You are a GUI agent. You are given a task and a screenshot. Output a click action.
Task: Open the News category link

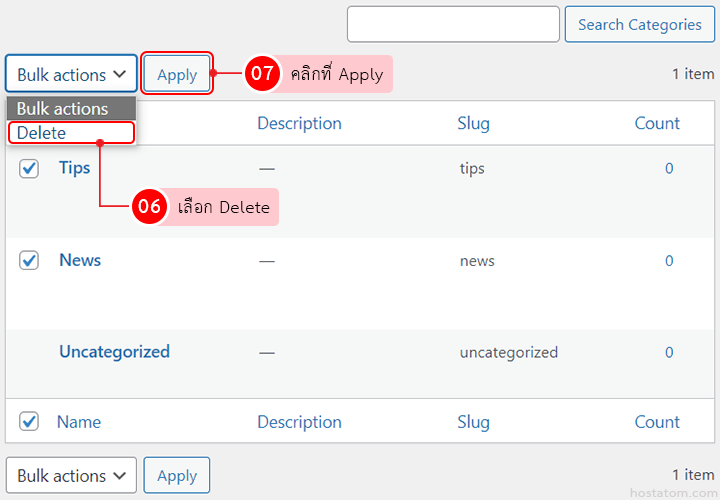[80, 260]
